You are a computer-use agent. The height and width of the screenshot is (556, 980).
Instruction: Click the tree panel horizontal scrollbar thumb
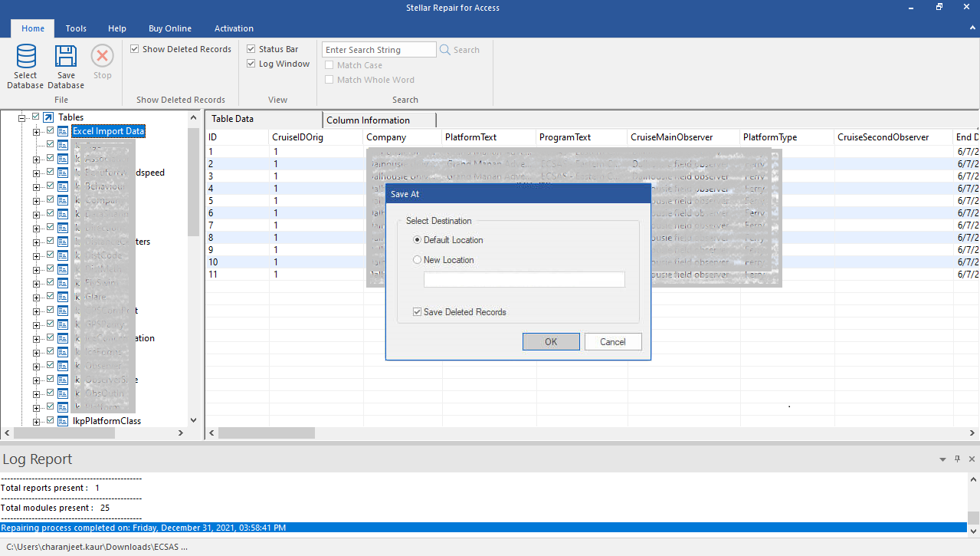pos(64,433)
